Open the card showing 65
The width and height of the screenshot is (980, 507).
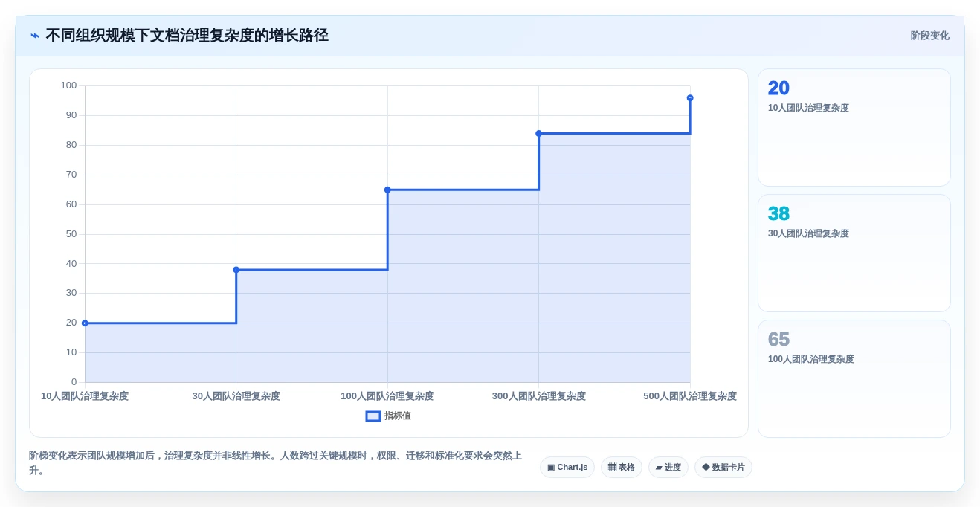point(854,379)
